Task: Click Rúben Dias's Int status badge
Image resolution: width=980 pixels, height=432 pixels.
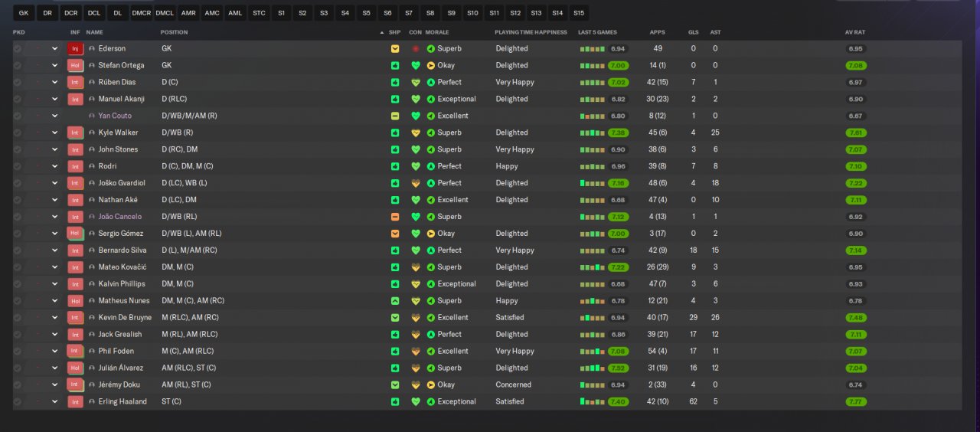Action: coord(75,82)
